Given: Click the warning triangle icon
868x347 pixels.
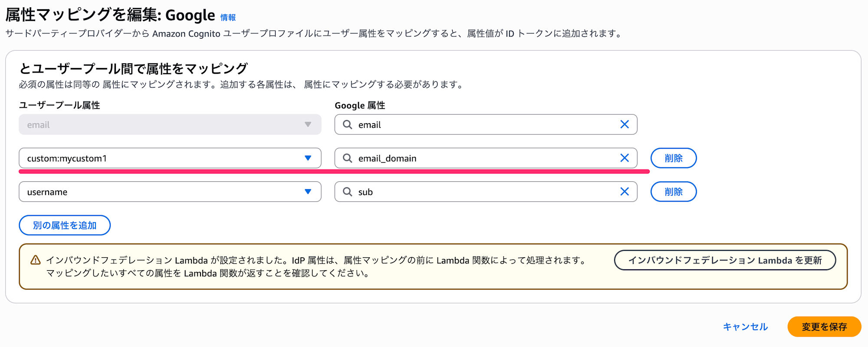Looking at the screenshot, I should (35, 260).
